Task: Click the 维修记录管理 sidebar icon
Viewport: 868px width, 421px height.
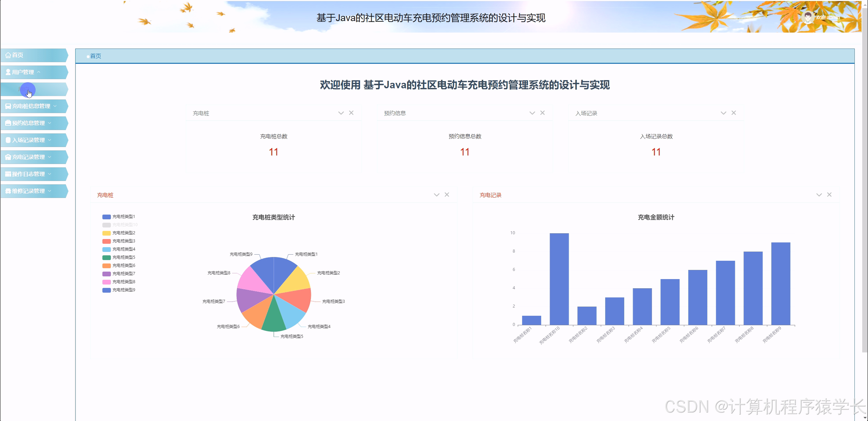Action: click(x=8, y=191)
